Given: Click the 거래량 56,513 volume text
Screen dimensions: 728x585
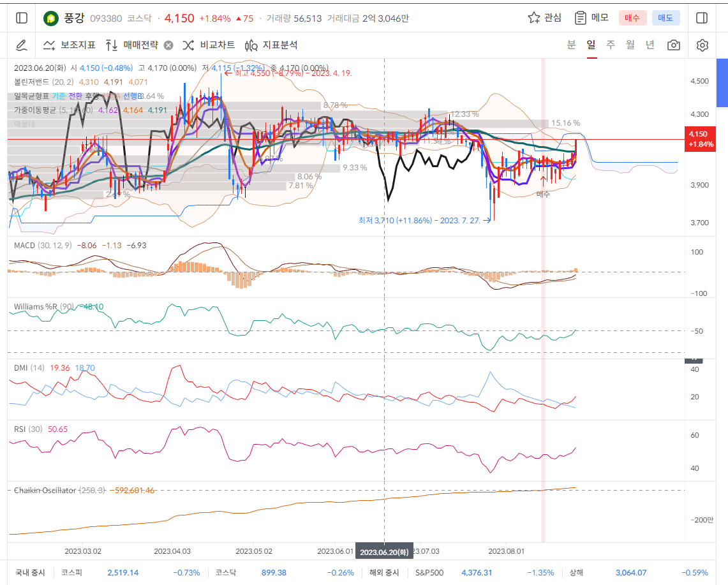Looking at the screenshot, I should pyautogui.click(x=294, y=18).
